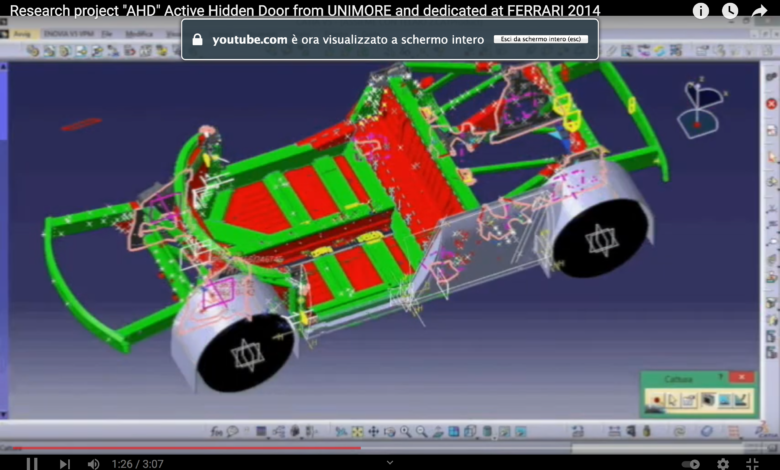Select the Rotate view tool
This screenshot has height=470, width=780.
pos(390,431)
